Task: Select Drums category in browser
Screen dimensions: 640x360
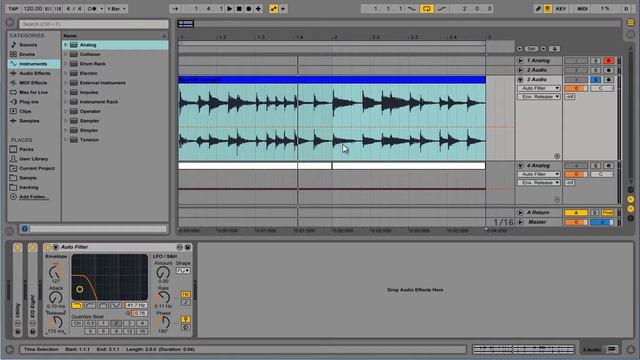Action: (x=27, y=54)
